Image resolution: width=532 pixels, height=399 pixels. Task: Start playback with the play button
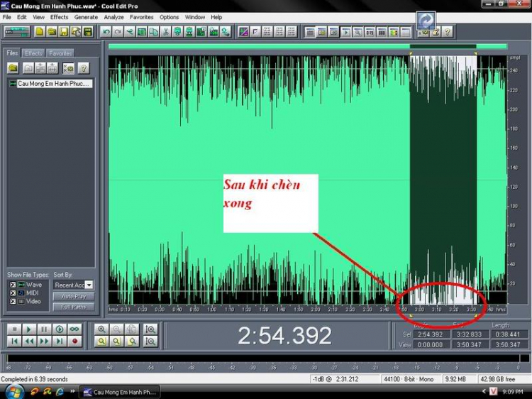click(x=29, y=329)
